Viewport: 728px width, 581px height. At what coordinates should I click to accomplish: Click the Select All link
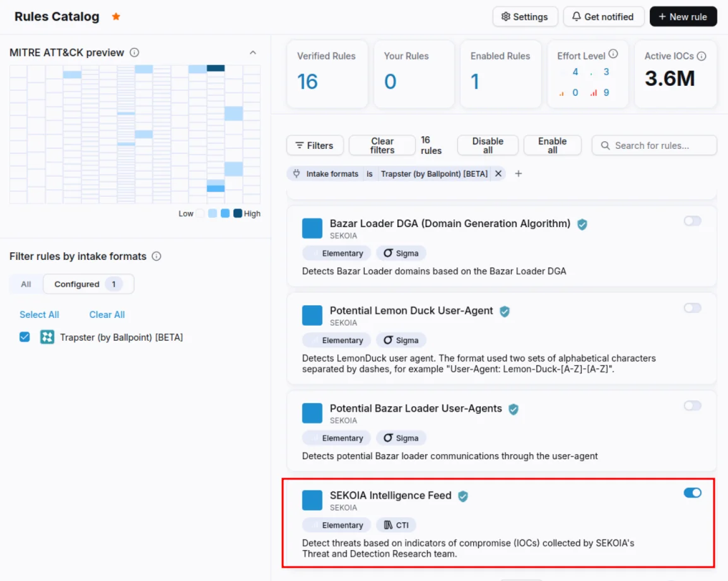click(39, 314)
